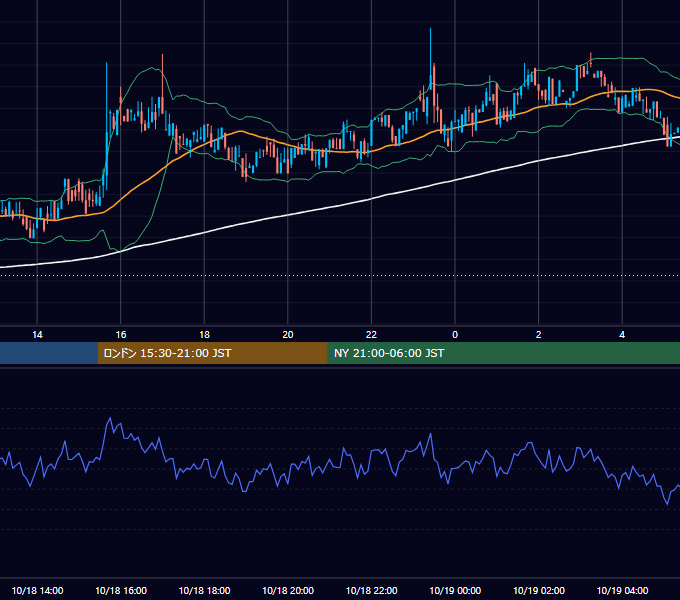Click the NY 21:00-06:00 JST session bar
Image resolution: width=680 pixels, height=600 pixels.
(x=503, y=353)
